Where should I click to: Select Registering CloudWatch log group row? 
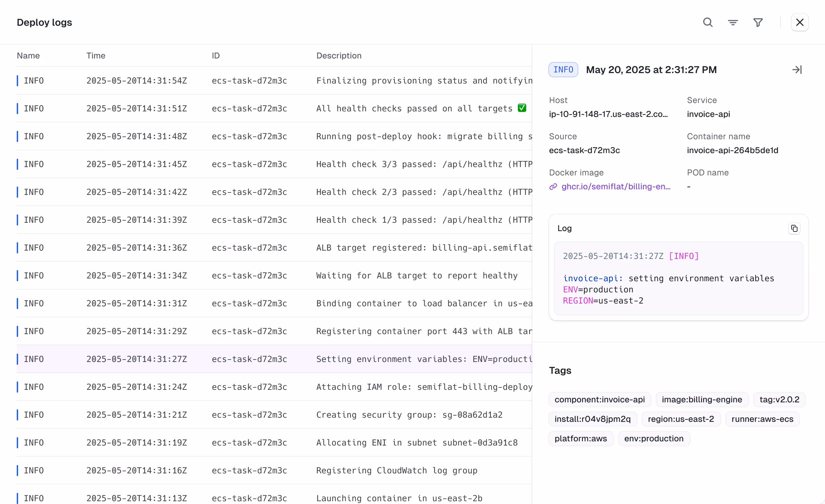point(274,471)
